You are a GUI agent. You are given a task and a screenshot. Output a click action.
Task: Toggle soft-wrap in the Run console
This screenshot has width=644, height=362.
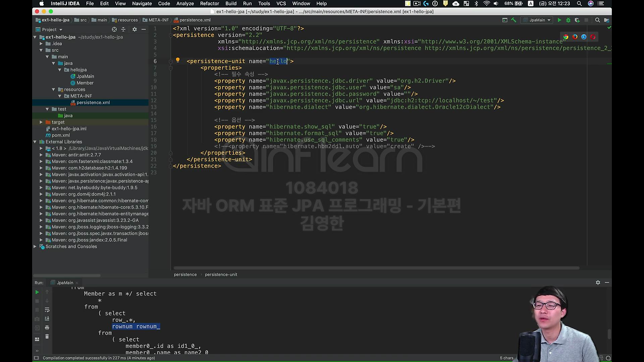[47, 310]
